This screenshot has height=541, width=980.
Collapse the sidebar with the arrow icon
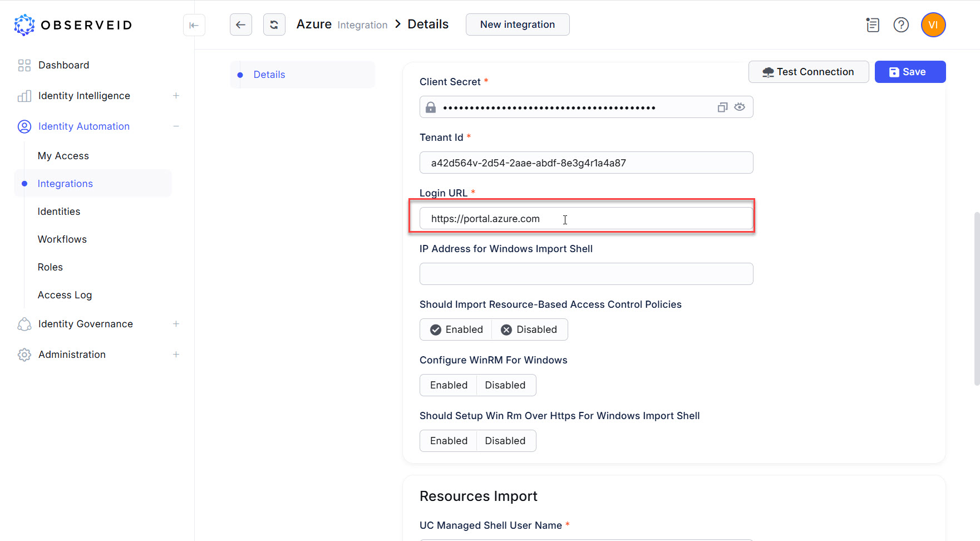click(194, 25)
